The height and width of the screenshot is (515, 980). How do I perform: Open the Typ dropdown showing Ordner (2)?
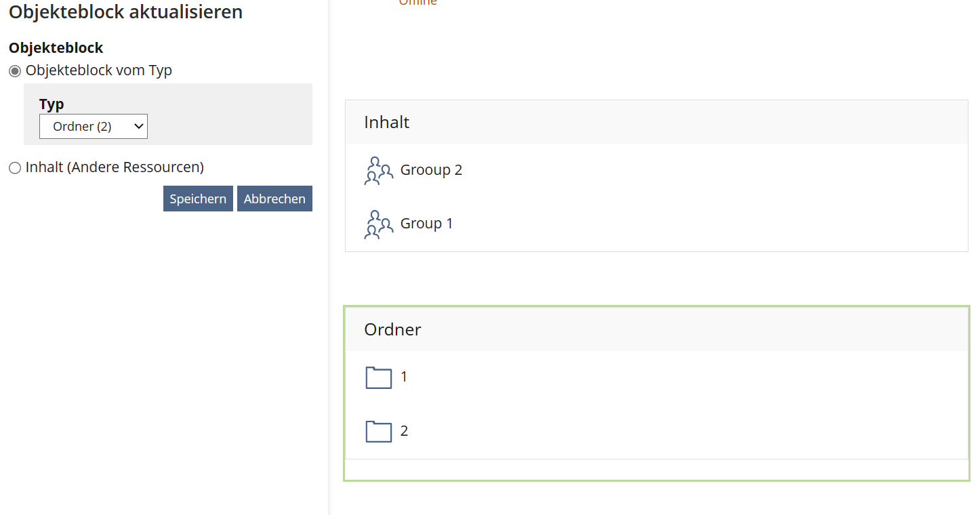coord(94,127)
